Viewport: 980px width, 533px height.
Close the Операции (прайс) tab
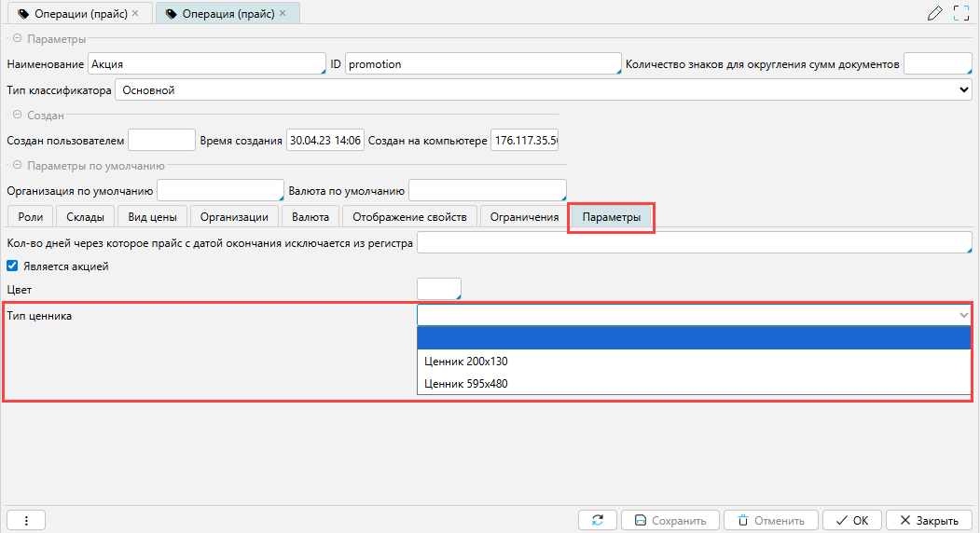[135, 14]
